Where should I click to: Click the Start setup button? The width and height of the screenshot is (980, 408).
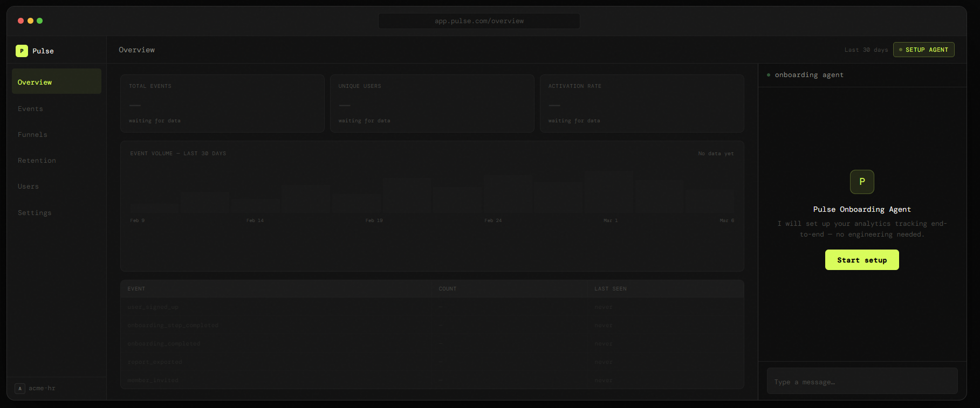click(862, 260)
